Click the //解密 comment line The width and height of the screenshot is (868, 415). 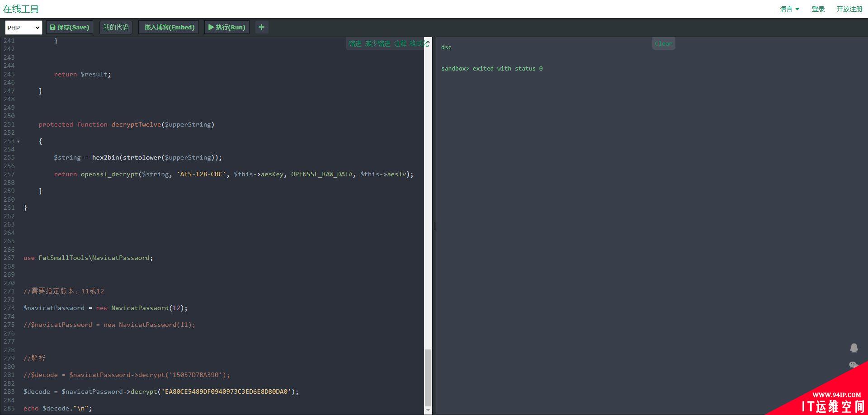[34, 358]
